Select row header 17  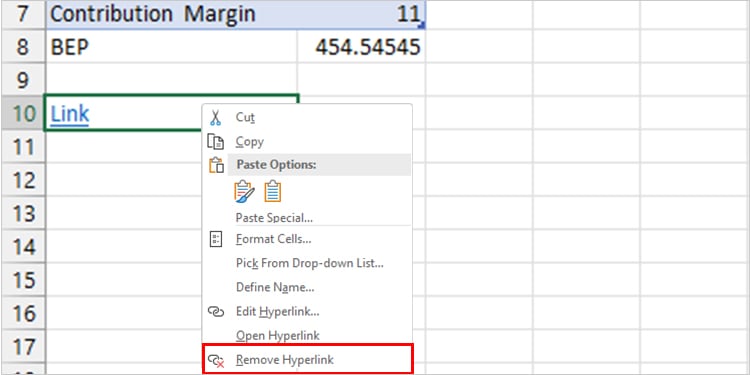click(23, 347)
